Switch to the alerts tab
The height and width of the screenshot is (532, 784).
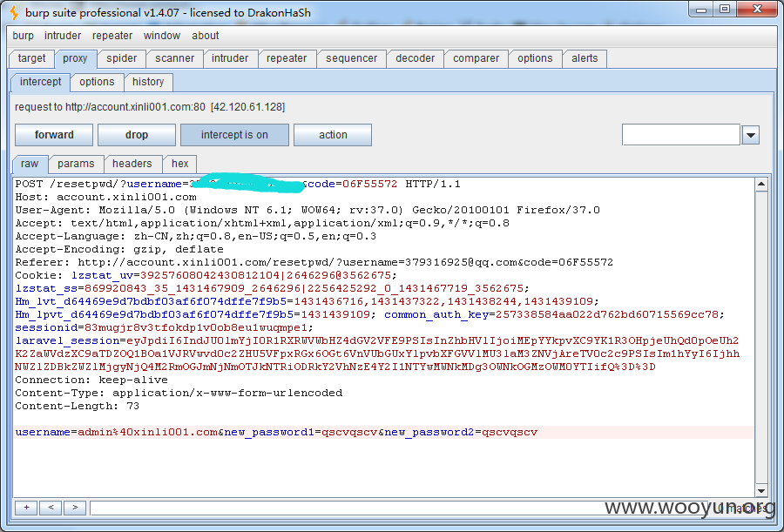[x=585, y=58]
